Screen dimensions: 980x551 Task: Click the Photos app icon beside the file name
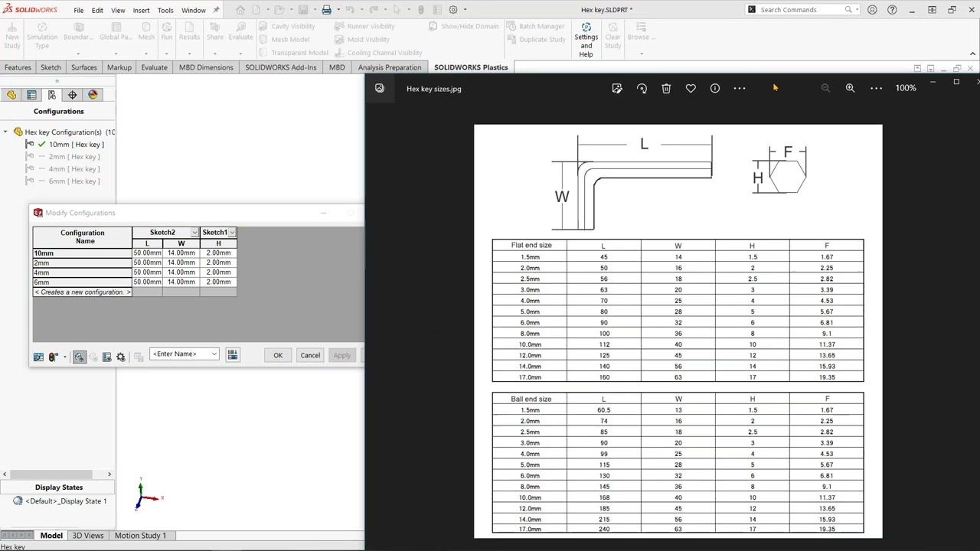pyautogui.click(x=380, y=88)
